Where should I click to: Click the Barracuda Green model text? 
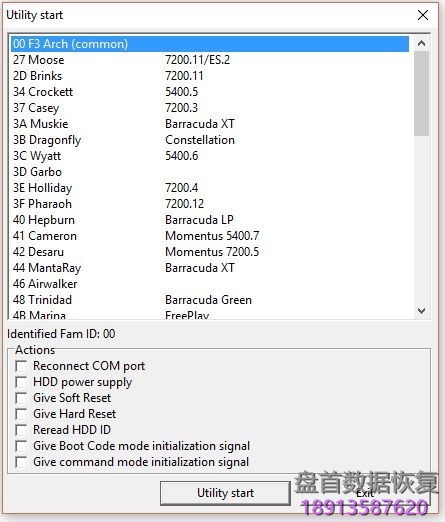tap(208, 300)
